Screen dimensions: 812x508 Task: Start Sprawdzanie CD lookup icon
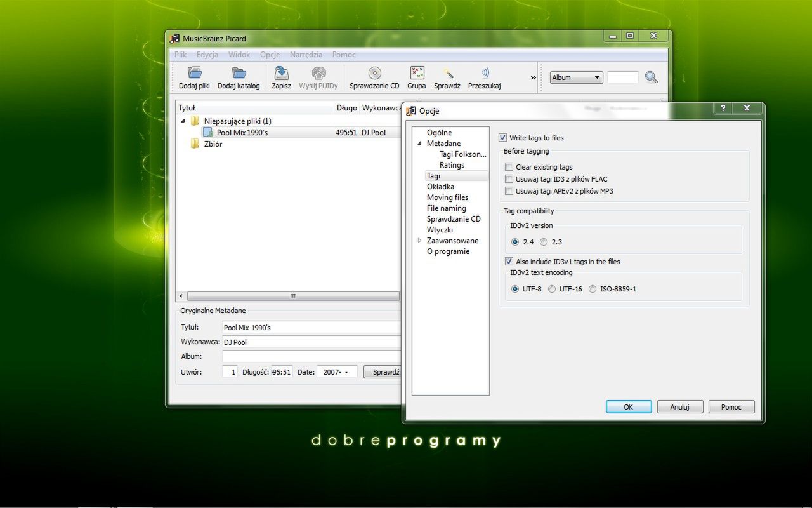pos(374,72)
